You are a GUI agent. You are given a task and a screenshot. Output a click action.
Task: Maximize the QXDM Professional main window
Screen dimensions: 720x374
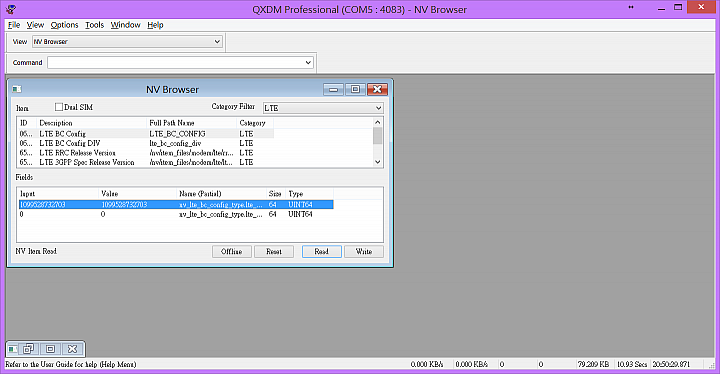pos(678,7)
